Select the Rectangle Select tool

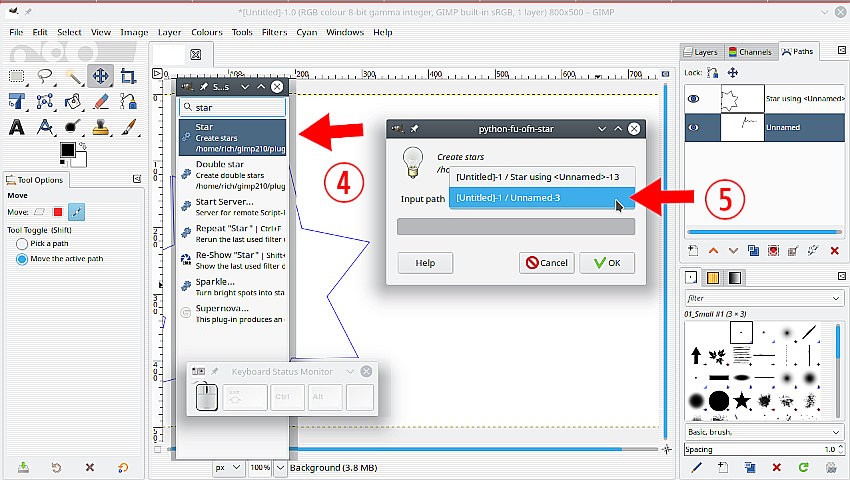point(17,76)
